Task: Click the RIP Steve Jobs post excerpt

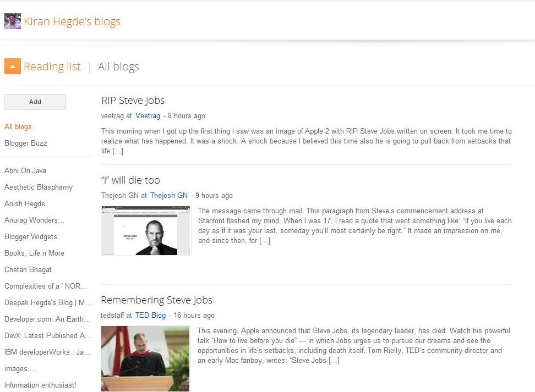Action: tap(307, 141)
